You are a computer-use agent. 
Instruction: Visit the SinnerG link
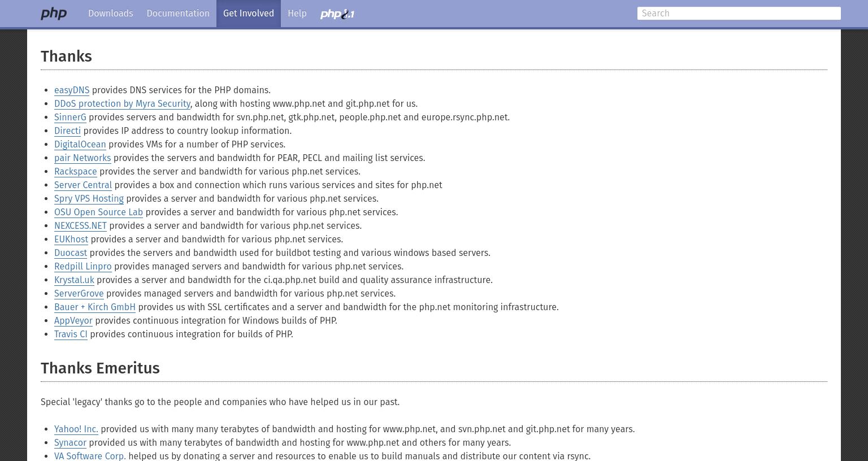tap(70, 118)
